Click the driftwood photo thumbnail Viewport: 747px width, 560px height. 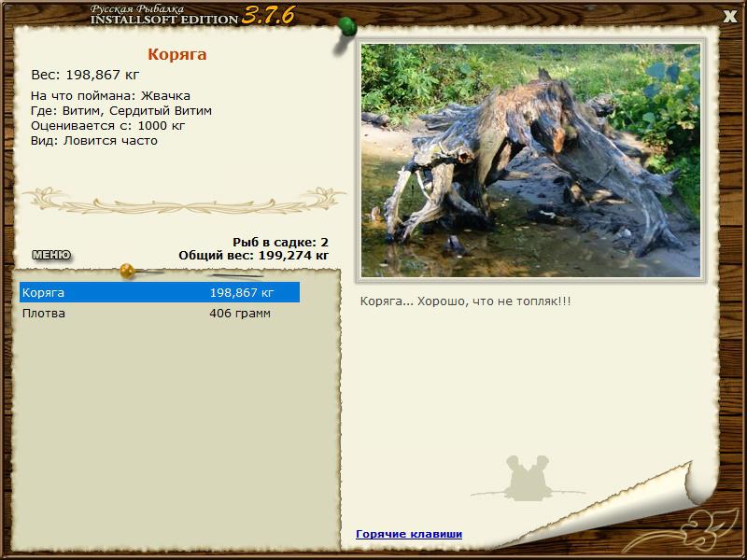(x=530, y=161)
